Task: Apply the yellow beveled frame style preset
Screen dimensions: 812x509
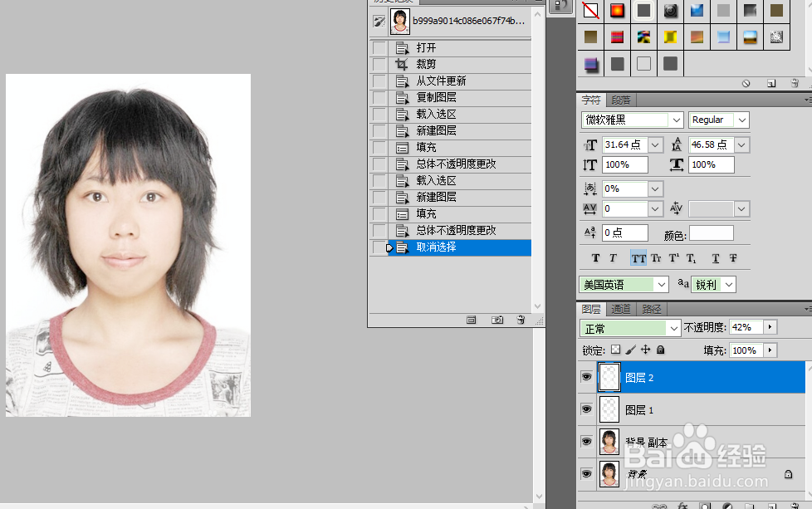Action: point(671,37)
